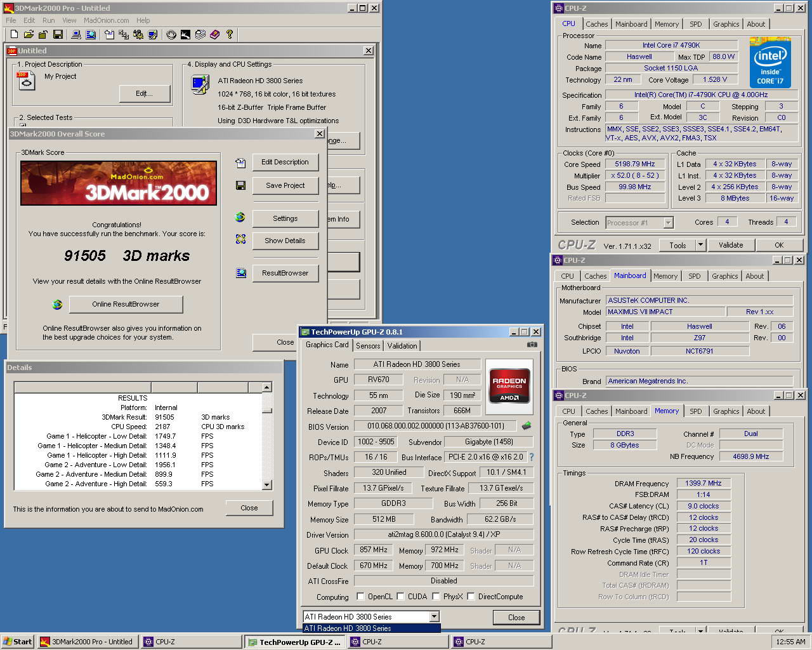The width and height of the screenshot is (812, 650).
Task: Click the MAXIMUS VII IMPACT model field
Action: [x=665, y=312]
